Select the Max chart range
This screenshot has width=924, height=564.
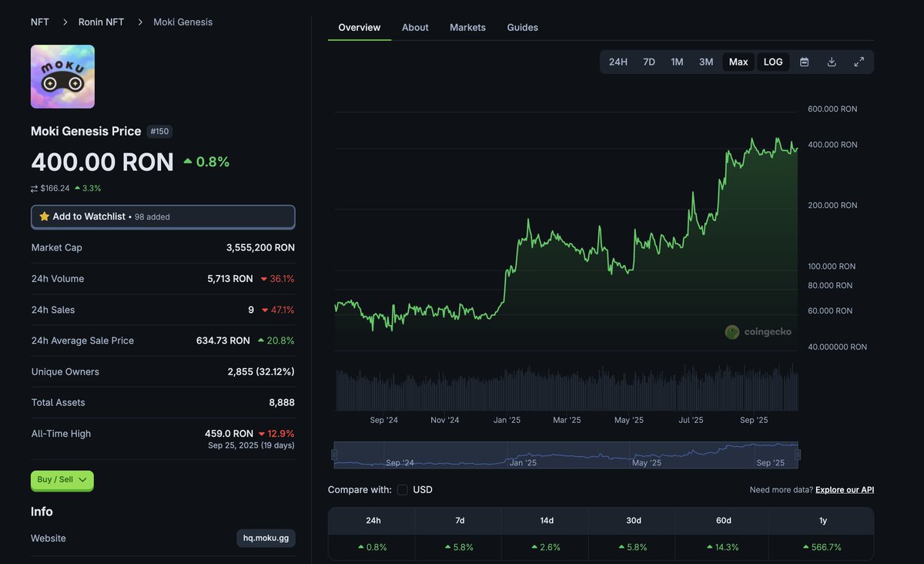(737, 62)
